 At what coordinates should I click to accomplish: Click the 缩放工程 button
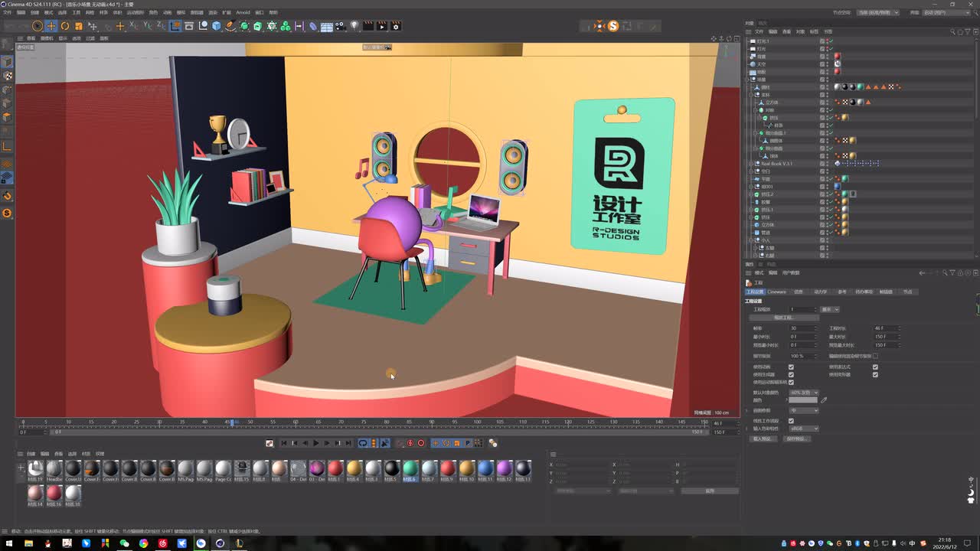(784, 317)
